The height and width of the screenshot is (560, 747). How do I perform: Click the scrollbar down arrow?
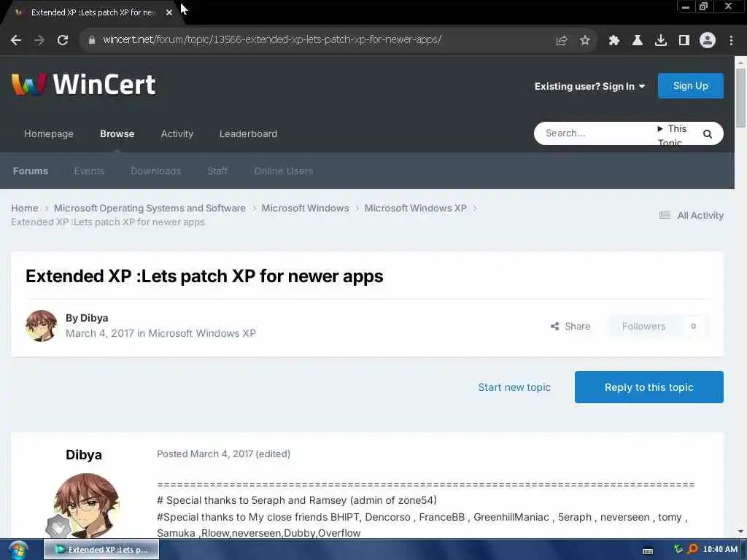(740, 531)
